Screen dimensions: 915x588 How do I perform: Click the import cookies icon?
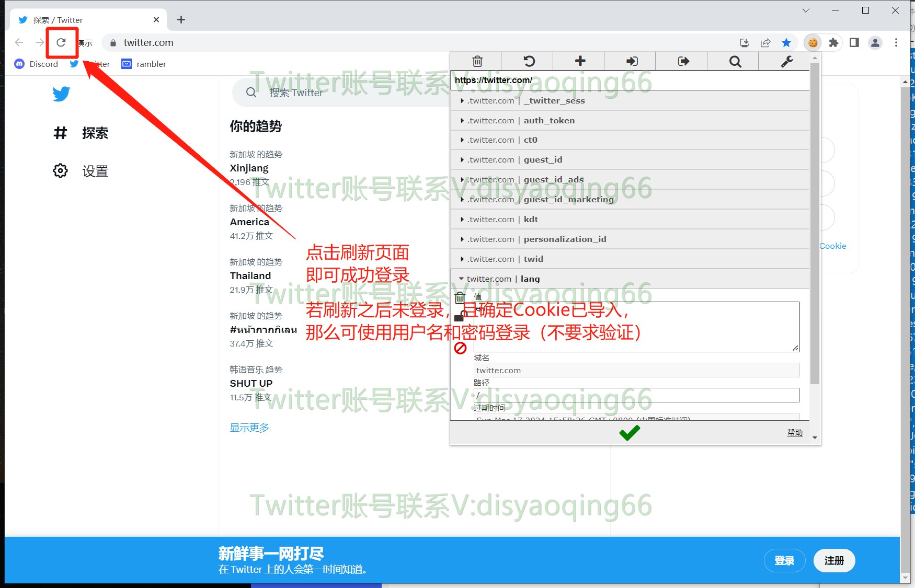tap(632, 61)
